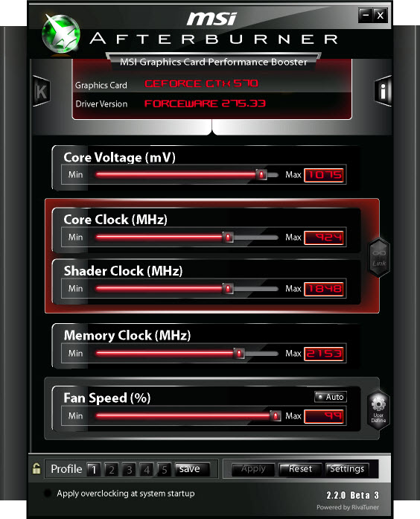Open the Kombustor K side button
The height and width of the screenshot is (519, 420).
click(42, 92)
